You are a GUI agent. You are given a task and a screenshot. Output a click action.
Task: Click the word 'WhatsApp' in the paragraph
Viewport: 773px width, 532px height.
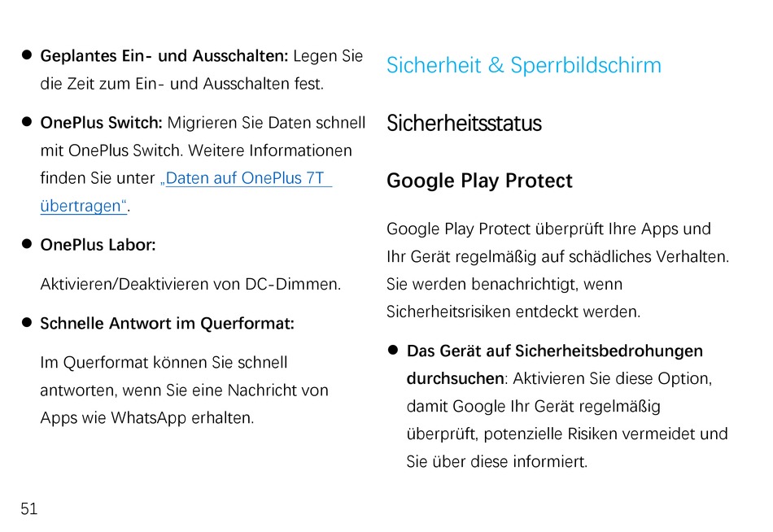pyautogui.click(x=148, y=417)
